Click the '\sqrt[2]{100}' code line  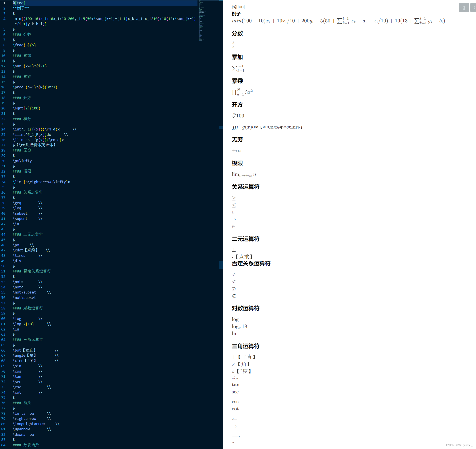[x=26, y=108]
